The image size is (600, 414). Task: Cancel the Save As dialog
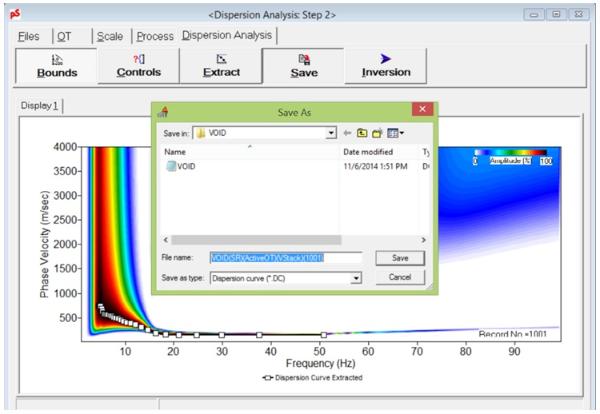pyautogui.click(x=399, y=277)
